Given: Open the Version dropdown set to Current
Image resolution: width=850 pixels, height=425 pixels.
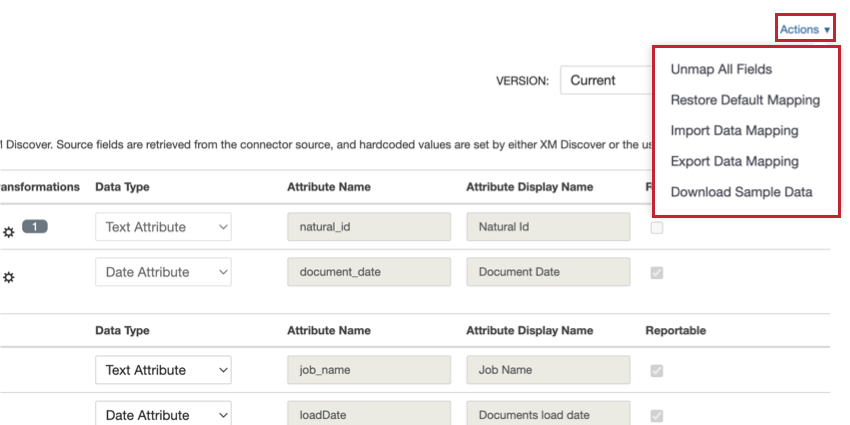Looking at the screenshot, I should point(605,80).
